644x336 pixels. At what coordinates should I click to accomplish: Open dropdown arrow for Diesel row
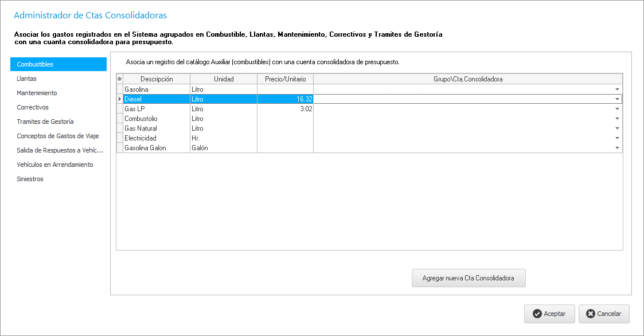[617, 99]
